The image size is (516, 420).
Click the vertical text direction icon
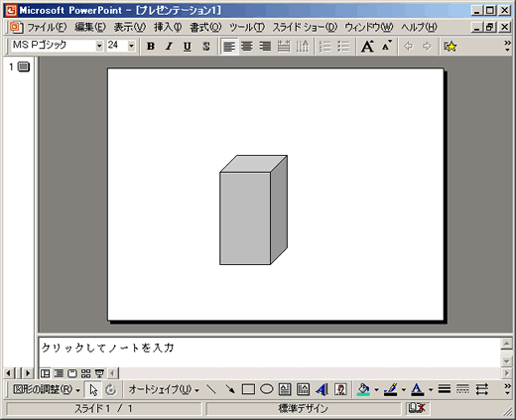pos(302,47)
